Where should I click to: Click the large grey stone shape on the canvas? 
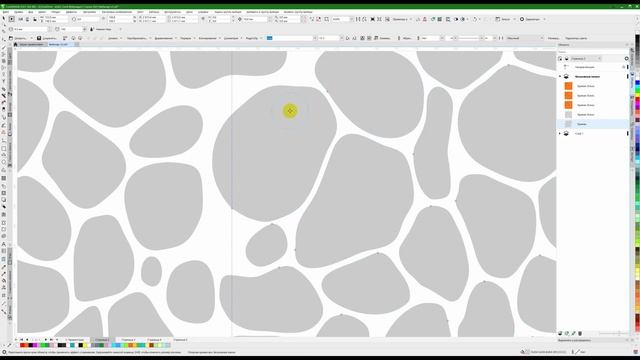[x=274, y=153]
